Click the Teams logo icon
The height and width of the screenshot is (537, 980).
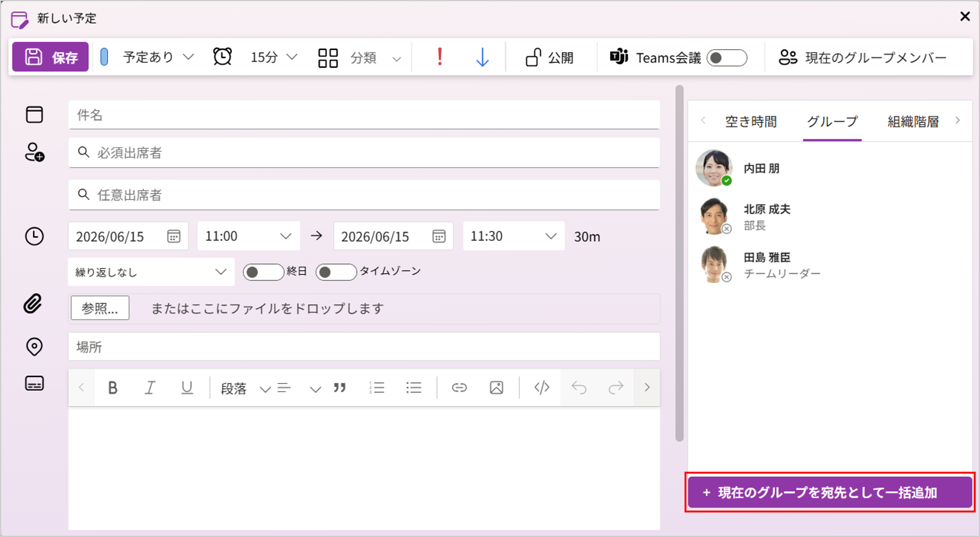(x=619, y=57)
